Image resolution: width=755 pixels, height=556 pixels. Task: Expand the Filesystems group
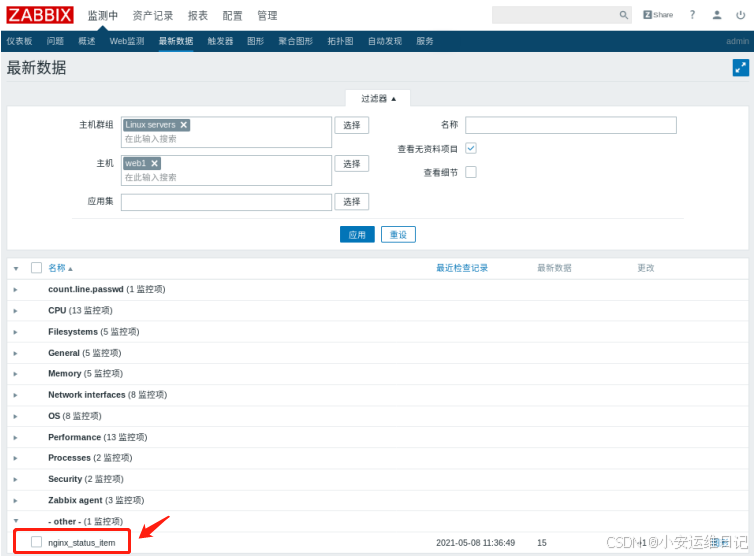coord(15,332)
